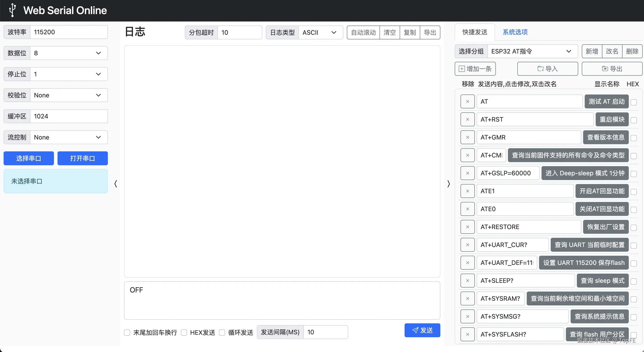Click the paper-plane send icon on 发送 button
Viewport: 644px width, 352px height.
pos(416,330)
